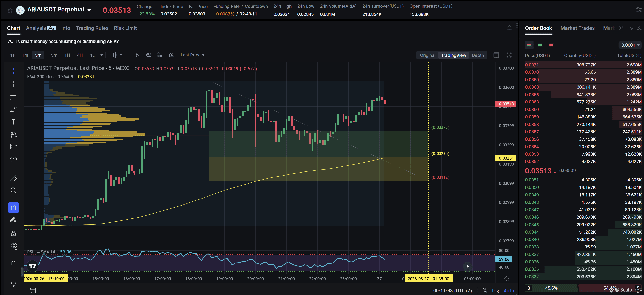Open the smart money accumulating ARIA question
Screen dimensions: 644x295
67,42
